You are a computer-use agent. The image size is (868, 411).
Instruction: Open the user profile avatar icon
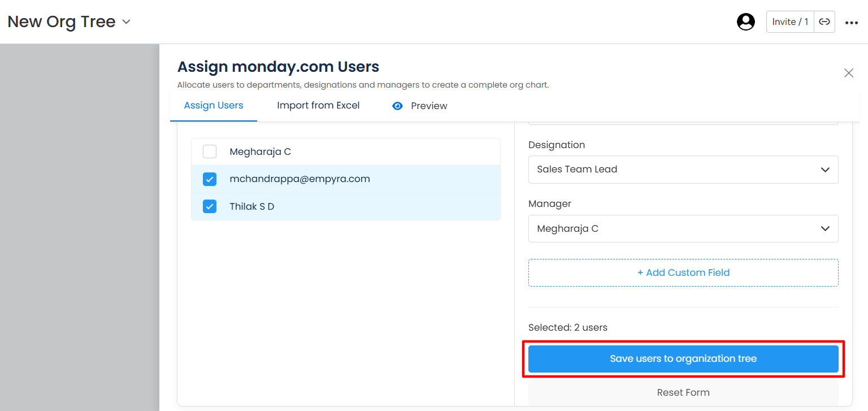coord(746,22)
